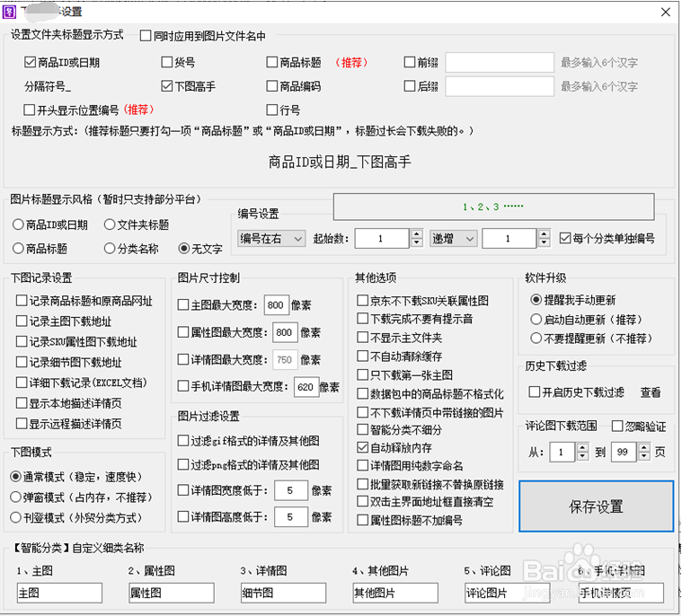
Task: Check 详细下载记录(EXCEL文档) option
Action: 22,383
